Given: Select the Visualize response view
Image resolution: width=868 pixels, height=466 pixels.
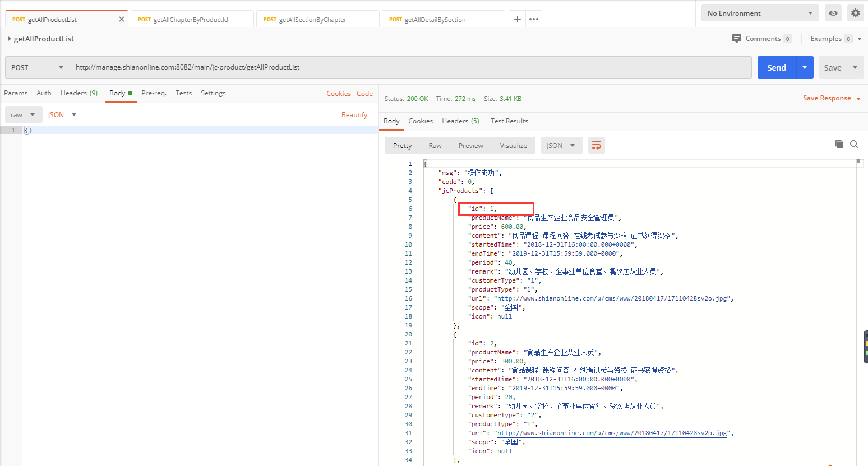Looking at the screenshot, I should (x=513, y=145).
